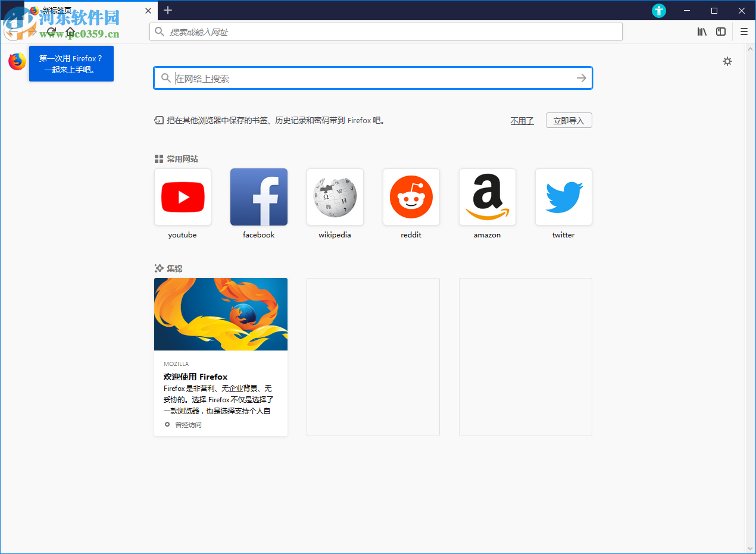
Task: Click the 欢迎使用 Firefox headline text
Action: pos(195,377)
